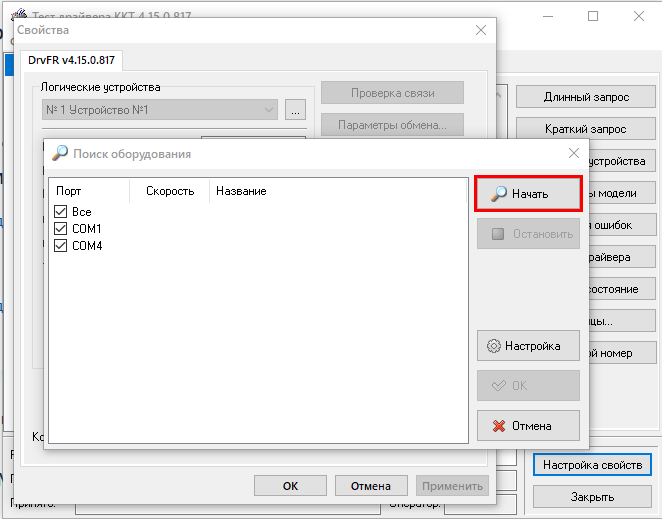Close the Свойства window
Image resolution: width=662 pixels, height=519 pixels.
[x=479, y=31]
